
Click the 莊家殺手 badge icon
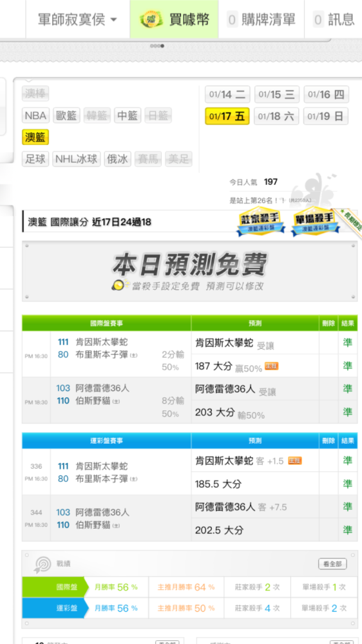point(260,223)
